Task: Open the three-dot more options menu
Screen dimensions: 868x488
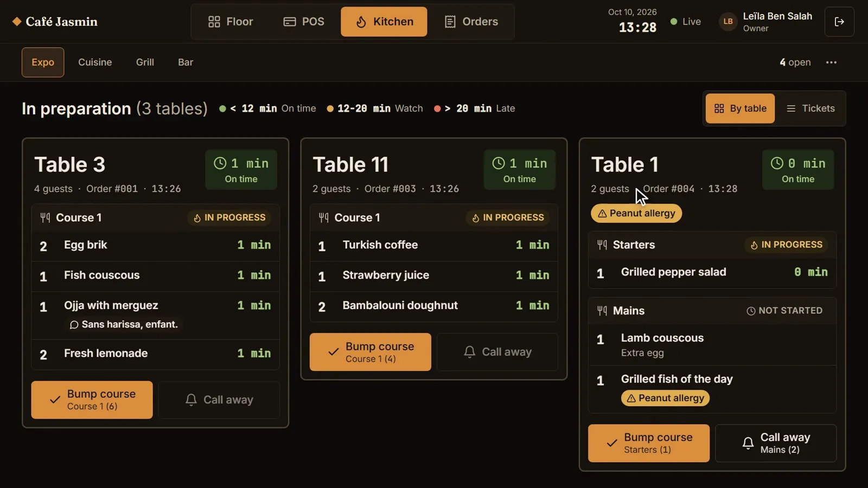Action: click(831, 62)
